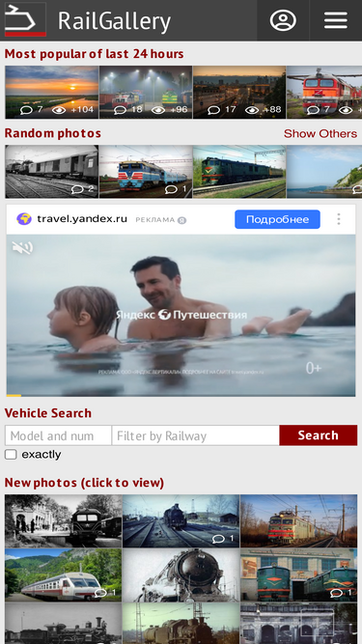Click views eye icon showing +88
Image resolution: width=362 pixels, height=644 pixels.
(x=252, y=110)
